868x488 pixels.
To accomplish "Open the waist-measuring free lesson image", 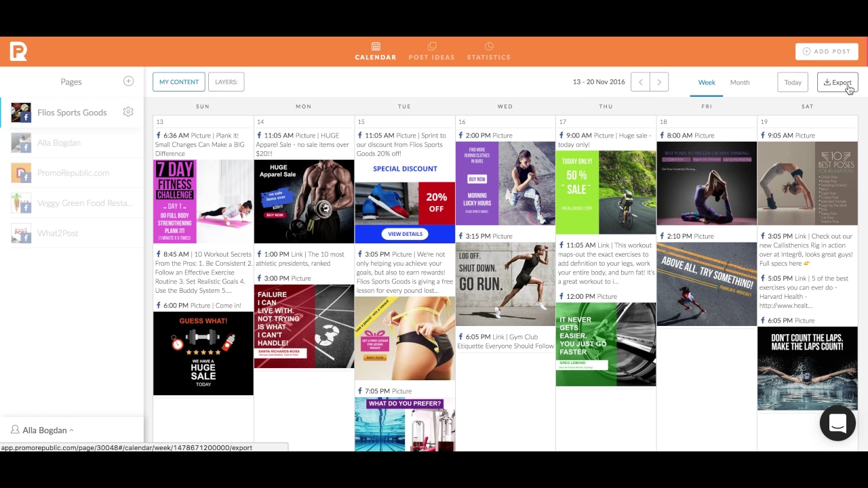I will (405, 338).
